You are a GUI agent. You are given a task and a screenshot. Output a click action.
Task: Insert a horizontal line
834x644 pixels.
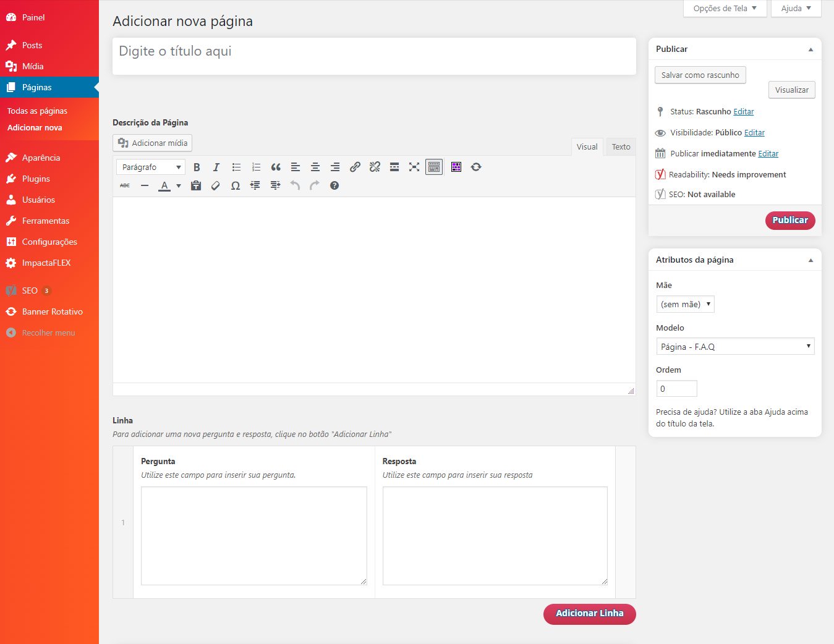click(145, 185)
